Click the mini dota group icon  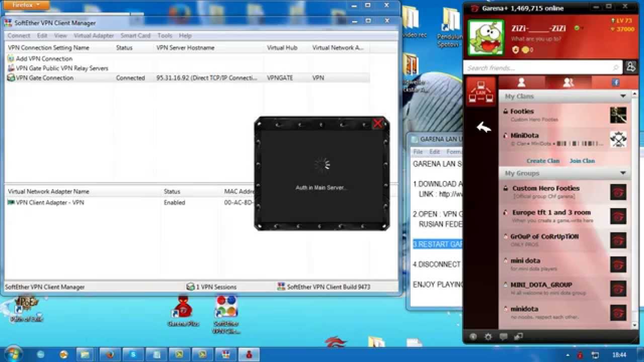pyautogui.click(x=618, y=264)
